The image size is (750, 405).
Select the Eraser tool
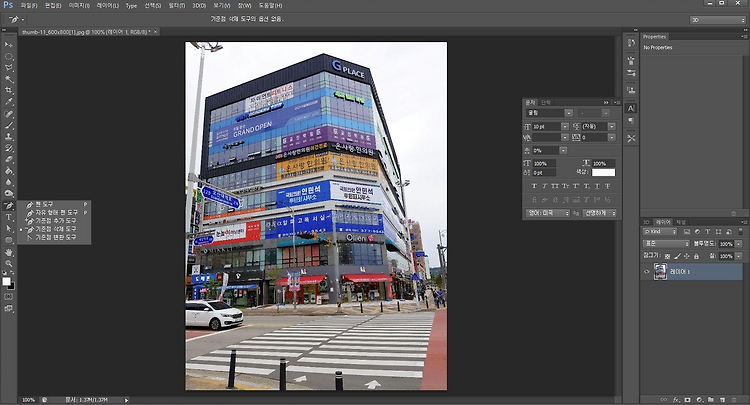[9, 160]
